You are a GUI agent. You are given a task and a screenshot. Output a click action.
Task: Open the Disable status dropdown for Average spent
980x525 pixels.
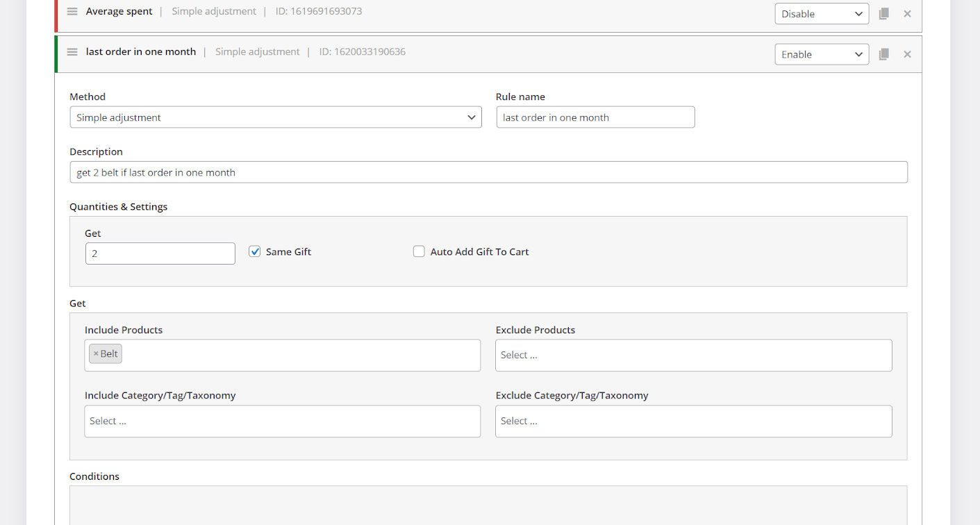click(x=821, y=14)
